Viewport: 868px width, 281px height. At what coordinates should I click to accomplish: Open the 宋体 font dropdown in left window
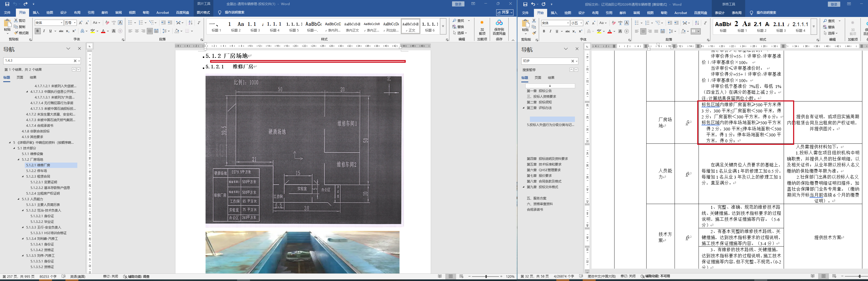pyautogui.click(x=61, y=23)
